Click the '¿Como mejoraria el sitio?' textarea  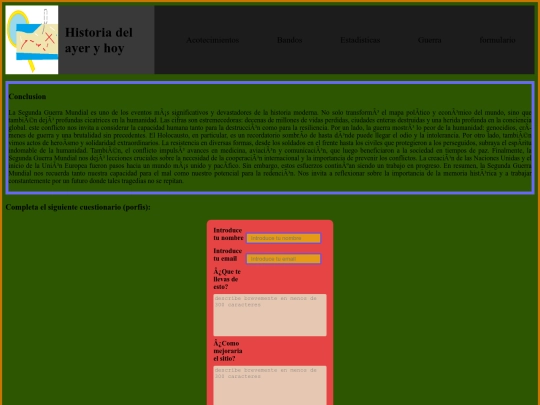tap(270, 385)
